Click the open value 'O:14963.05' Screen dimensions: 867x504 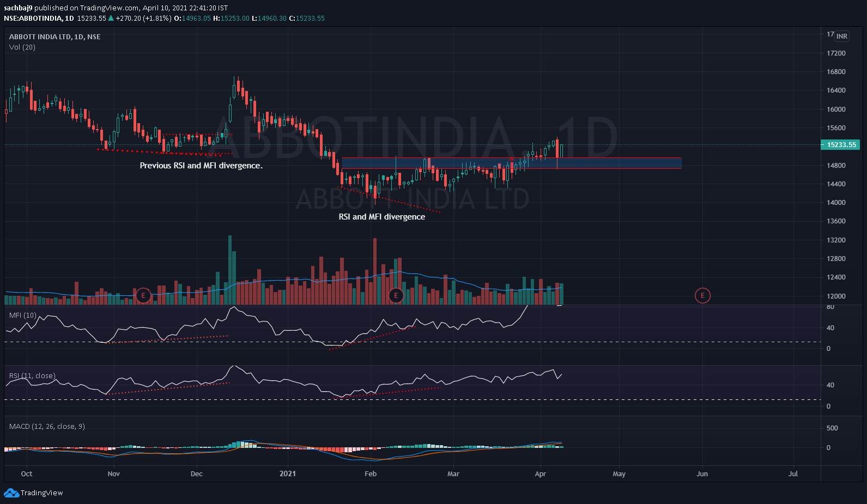(192, 18)
